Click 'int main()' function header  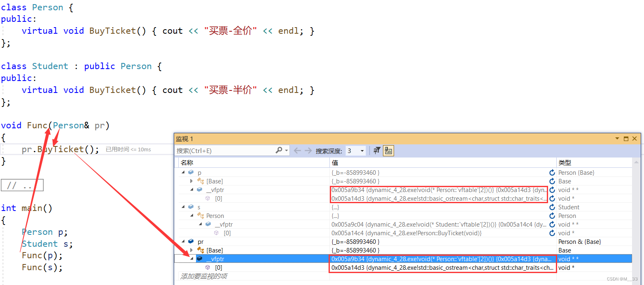pyautogui.click(x=27, y=208)
